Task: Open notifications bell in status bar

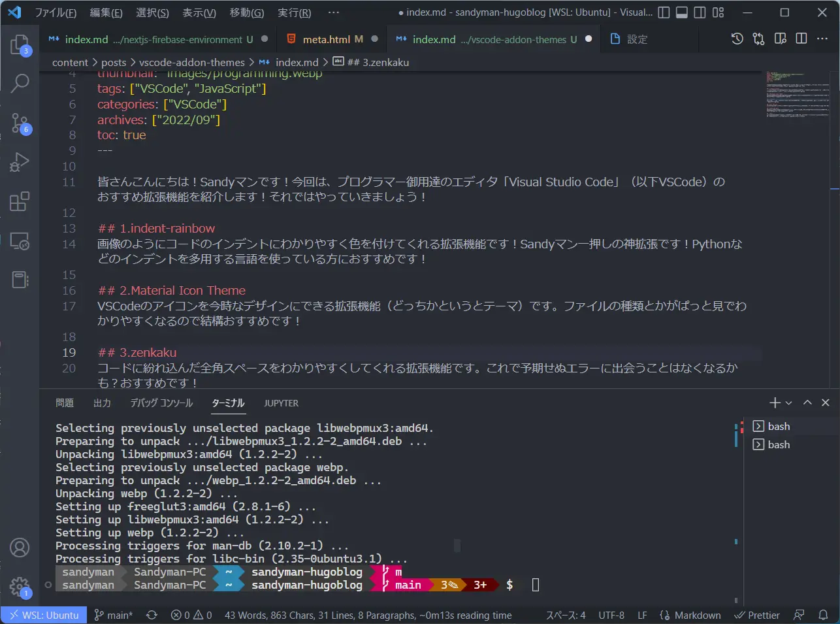Action: [824, 615]
